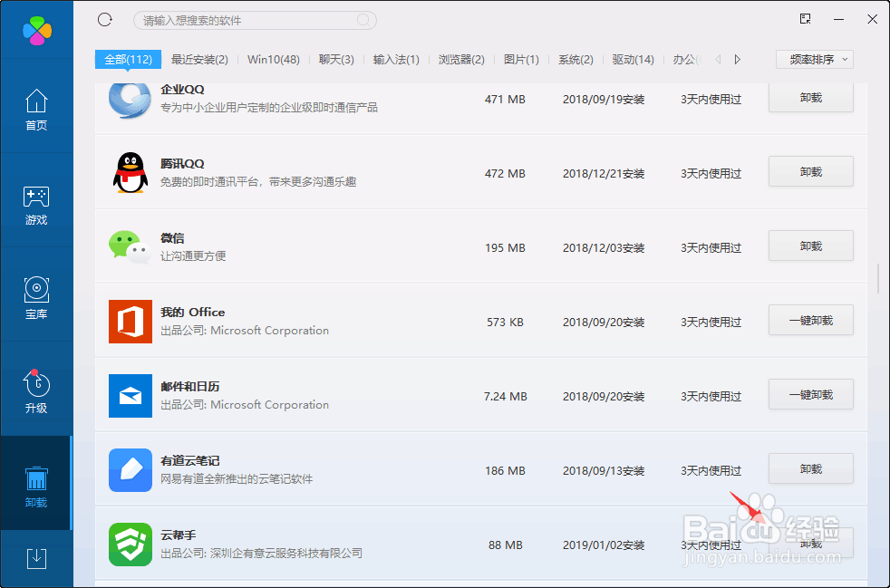This screenshot has width=890, height=588.
Task: Click the 微信 WeChat icon
Action: click(x=130, y=247)
